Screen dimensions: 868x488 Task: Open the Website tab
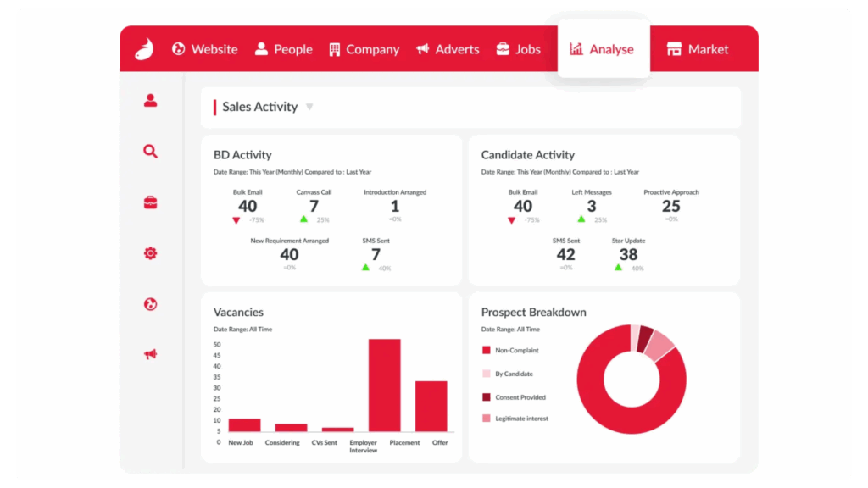point(204,49)
